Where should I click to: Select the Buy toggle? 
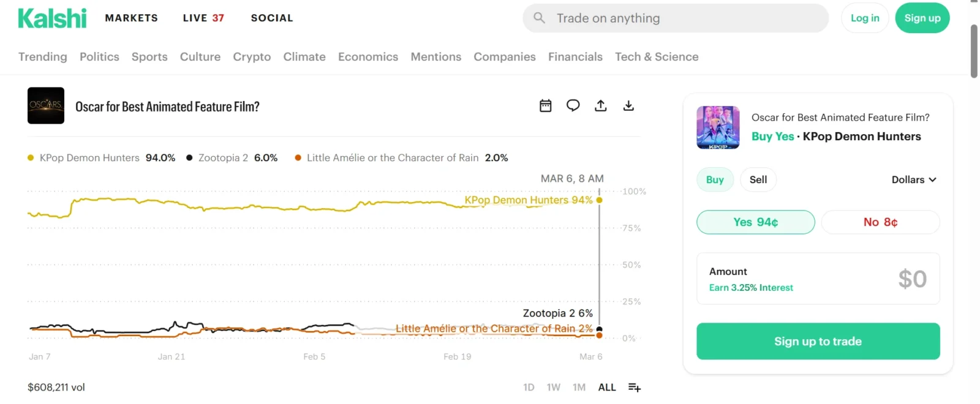point(715,179)
